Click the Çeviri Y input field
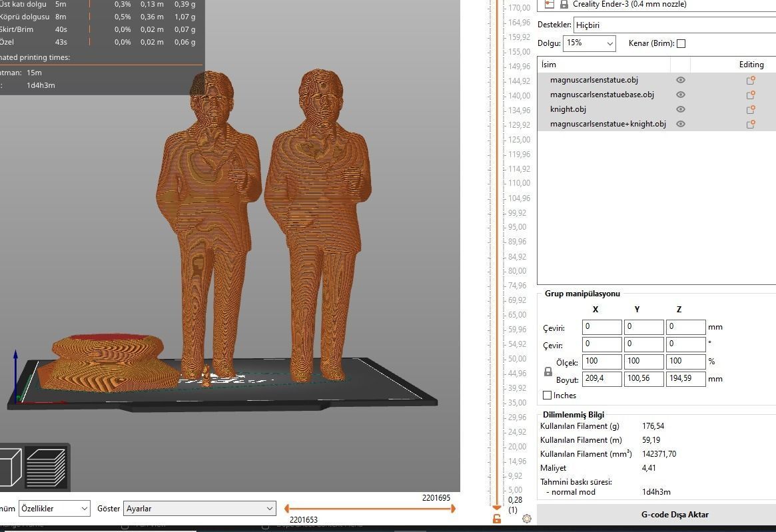The image size is (776, 532). [x=644, y=327]
